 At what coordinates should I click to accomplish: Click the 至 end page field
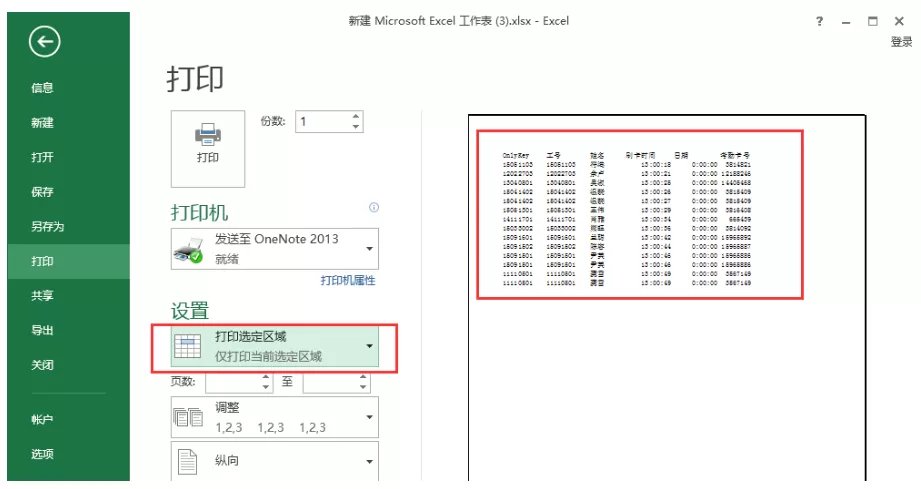pyautogui.click(x=331, y=382)
